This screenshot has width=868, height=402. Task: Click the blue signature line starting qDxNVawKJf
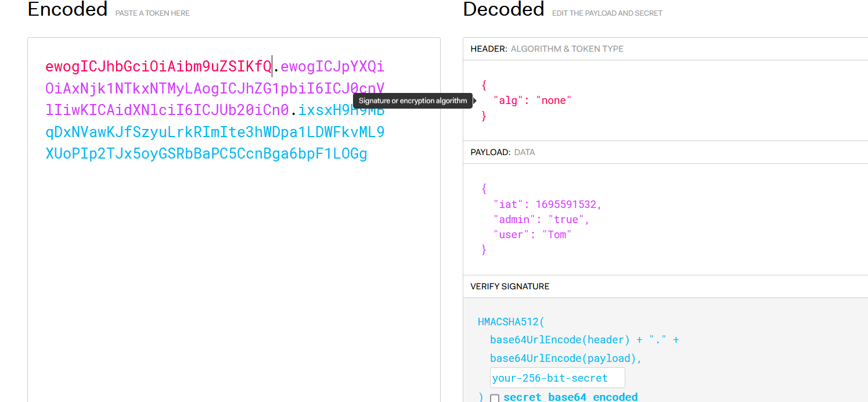click(215, 132)
